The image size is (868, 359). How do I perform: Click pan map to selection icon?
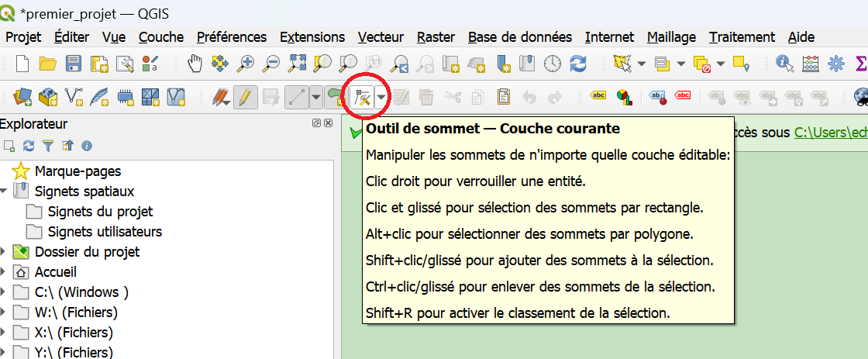[220, 64]
